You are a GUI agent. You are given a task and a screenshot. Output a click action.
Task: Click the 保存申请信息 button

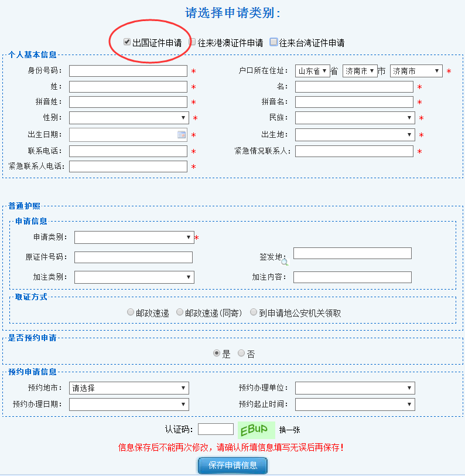point(232,465)
